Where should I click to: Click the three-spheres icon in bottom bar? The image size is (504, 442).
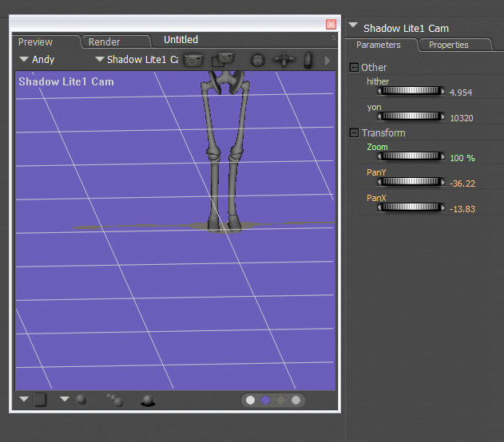(x=114, y=400)
